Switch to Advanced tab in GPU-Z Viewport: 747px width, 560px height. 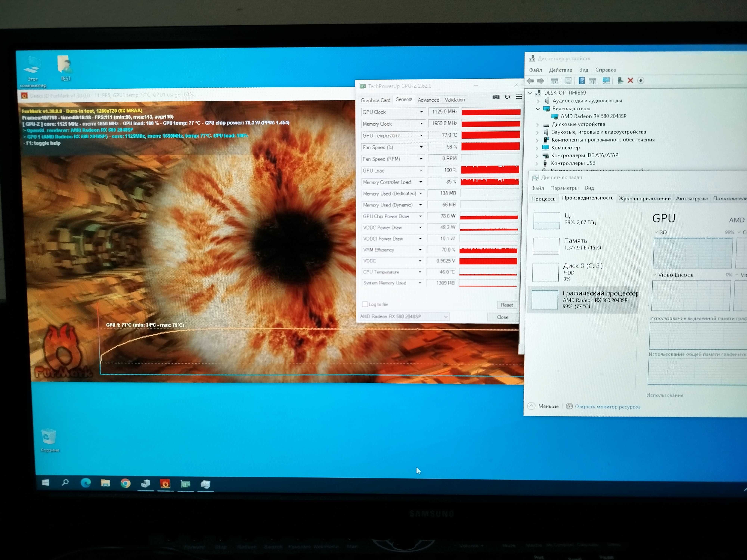tap(428, 100)
